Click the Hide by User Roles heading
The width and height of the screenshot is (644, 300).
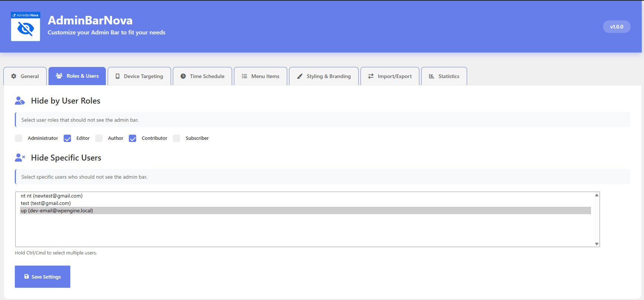[x=66, y=101]
